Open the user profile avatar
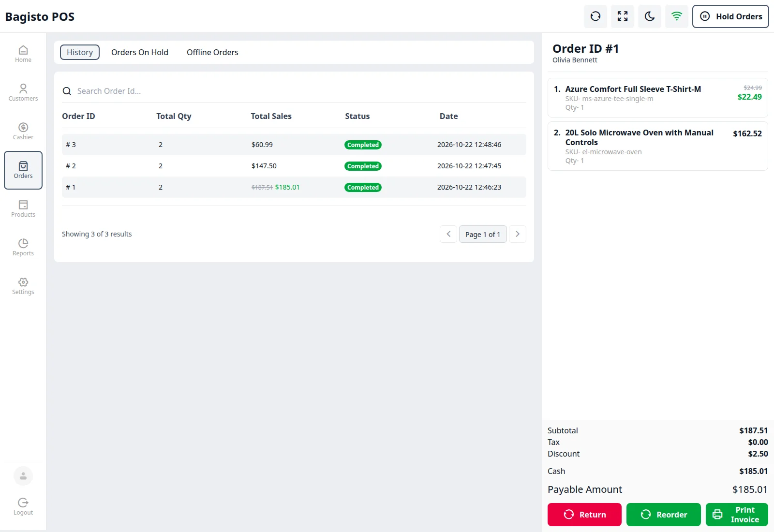The width and height of the screenshot is (774, 532). pos(23,476)
